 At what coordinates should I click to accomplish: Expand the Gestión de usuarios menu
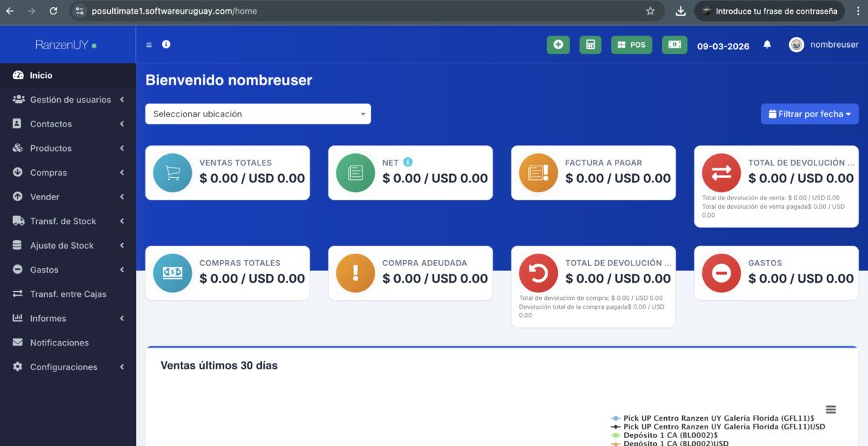coord(69,100)
